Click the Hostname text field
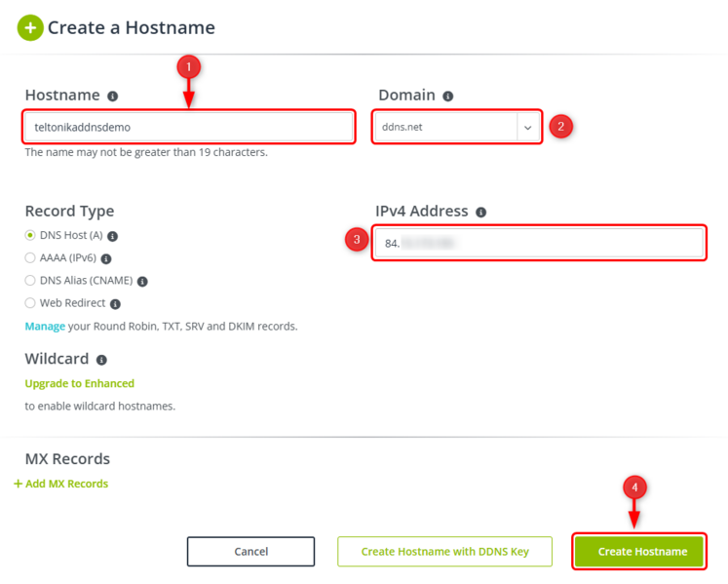The image size is (728, 584). click(x=189, y=128)
